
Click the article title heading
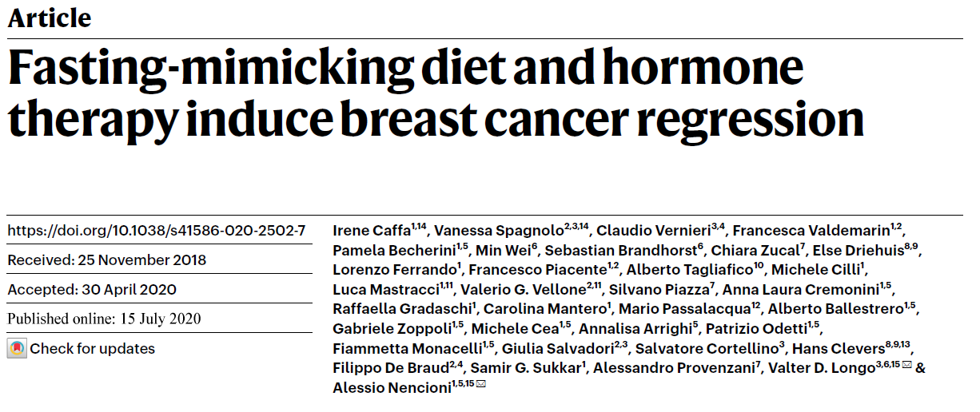coord(436,94)
